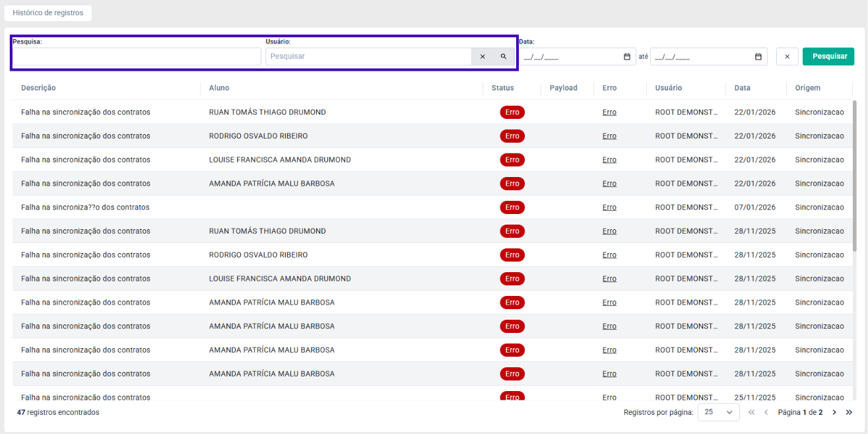
Task: Select the text "Falha na sincroniza??o dos contratos"
Action: (x=85, y=207)
